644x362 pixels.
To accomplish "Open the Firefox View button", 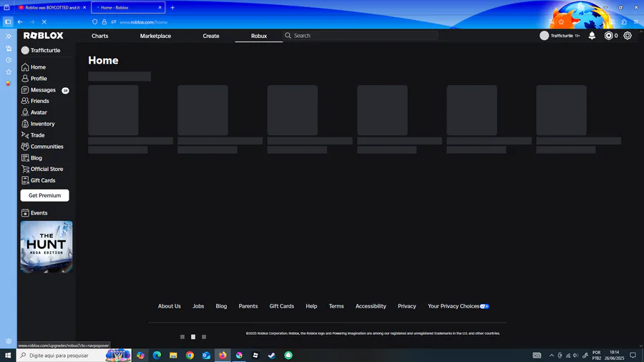I will (x=6, y=7).
